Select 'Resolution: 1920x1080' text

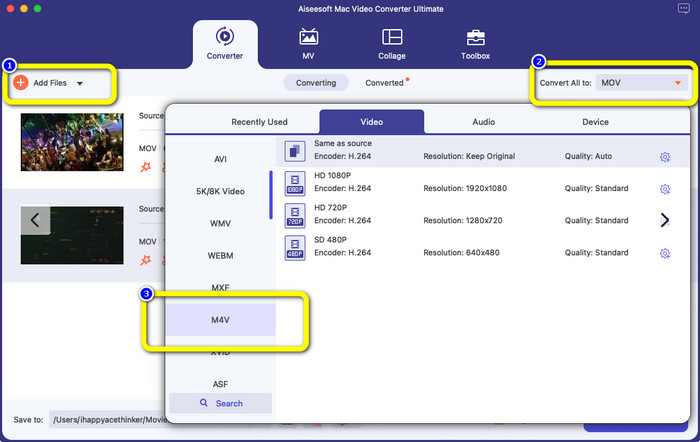click(x=465, y=188)
